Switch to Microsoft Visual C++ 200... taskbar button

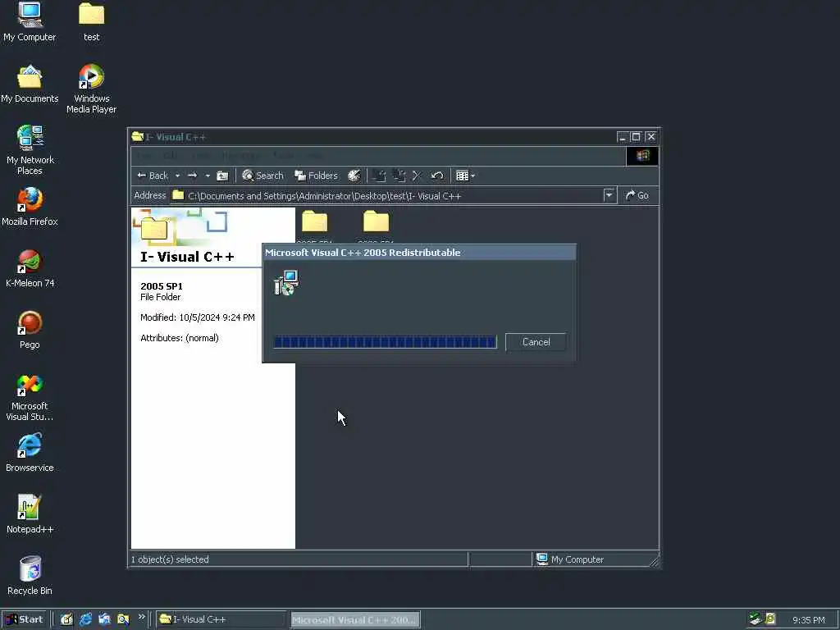coord(355,619)
